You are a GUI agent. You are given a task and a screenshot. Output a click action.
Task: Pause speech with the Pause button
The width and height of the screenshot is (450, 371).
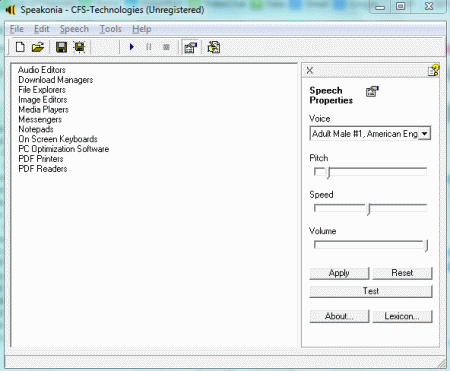tap(149, 47)
